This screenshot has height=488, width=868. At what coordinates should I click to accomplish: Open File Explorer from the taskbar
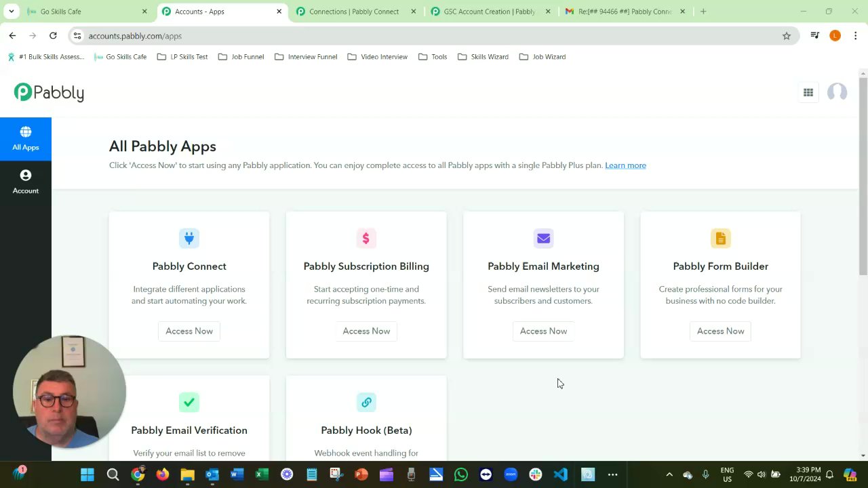coord(187,475)
